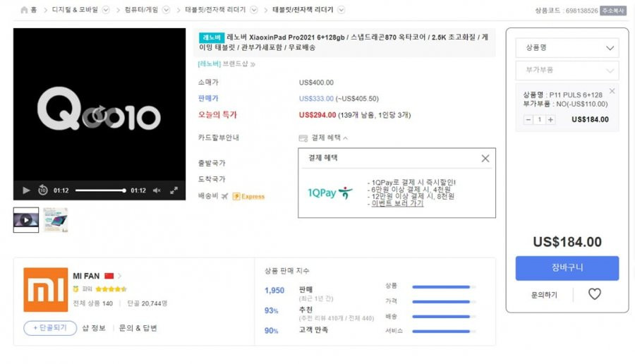This screenshot has width=635, height=364.
Task: Click the 1QPay logo
Action: click(330, 193)
